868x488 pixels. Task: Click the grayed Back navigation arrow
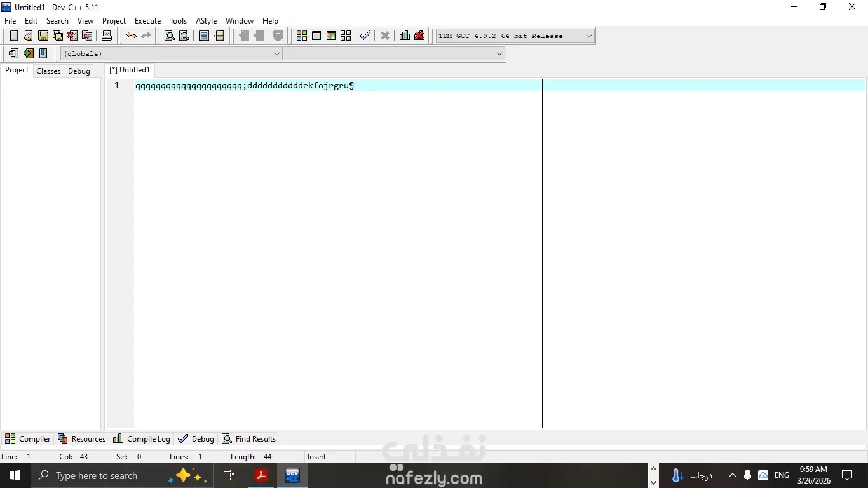click(244, 36)
